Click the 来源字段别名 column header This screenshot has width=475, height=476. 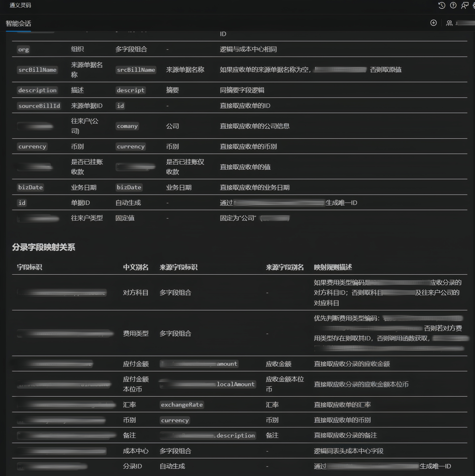(x=285, y=267)
